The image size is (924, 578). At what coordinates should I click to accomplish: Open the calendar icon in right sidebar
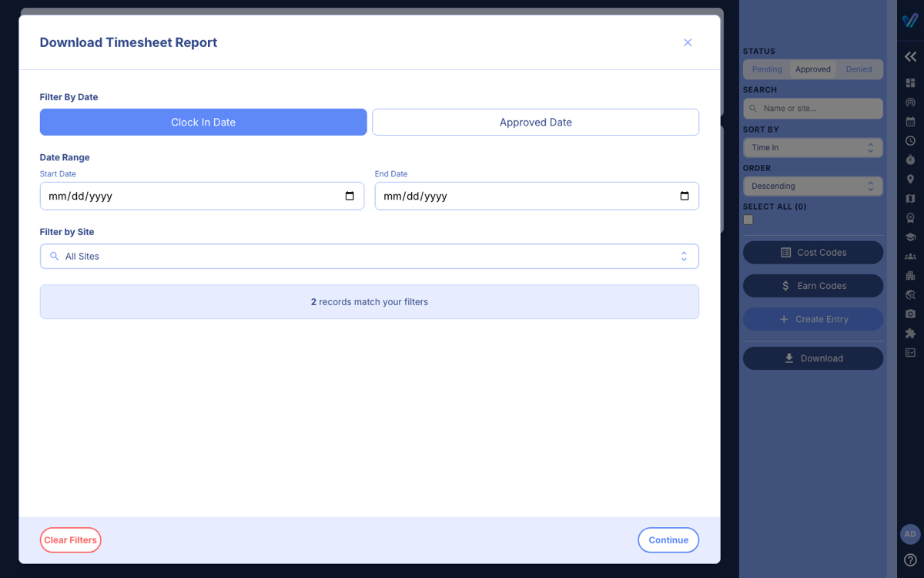pos(910,121)
